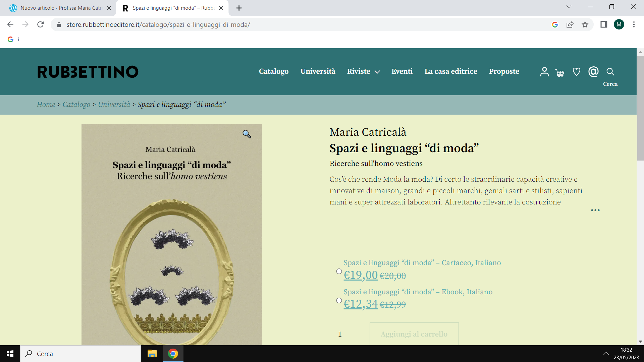Bookmark this page with star icon

point(585,24)
